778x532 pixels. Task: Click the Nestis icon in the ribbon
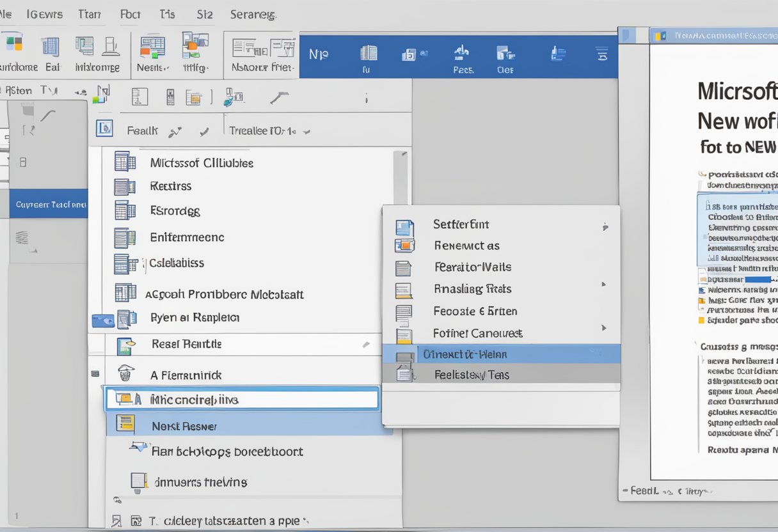(x=152, y=48)
